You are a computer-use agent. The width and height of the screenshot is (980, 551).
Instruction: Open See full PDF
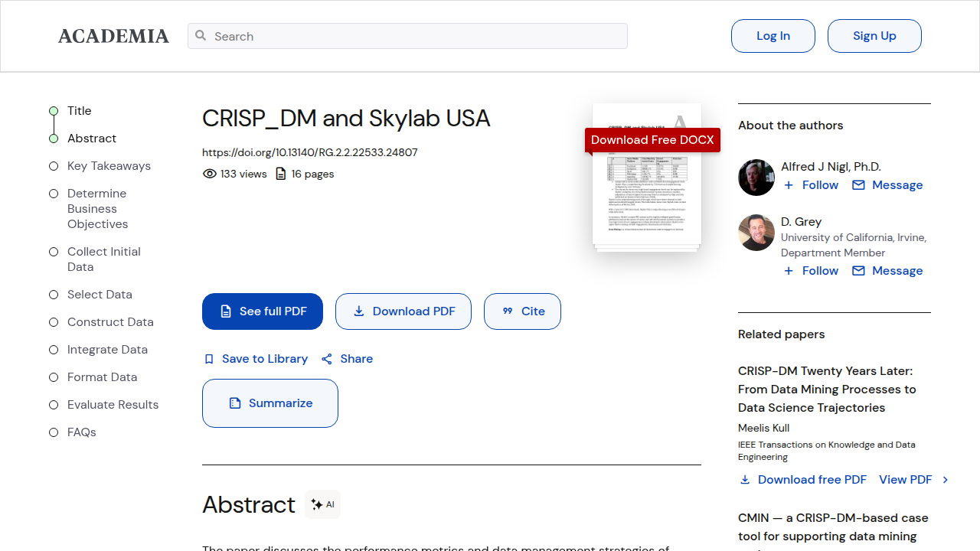(263, 311)
